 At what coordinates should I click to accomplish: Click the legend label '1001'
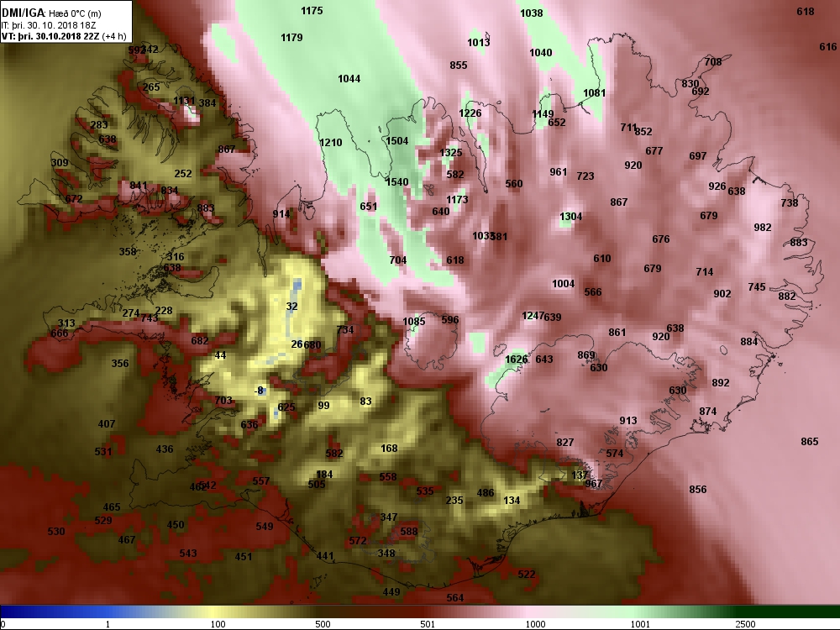coord(640,624)
